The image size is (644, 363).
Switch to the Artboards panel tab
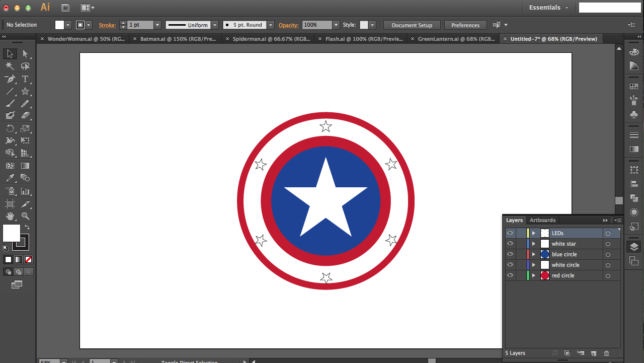pyautogui.click(x=542, y=220)
